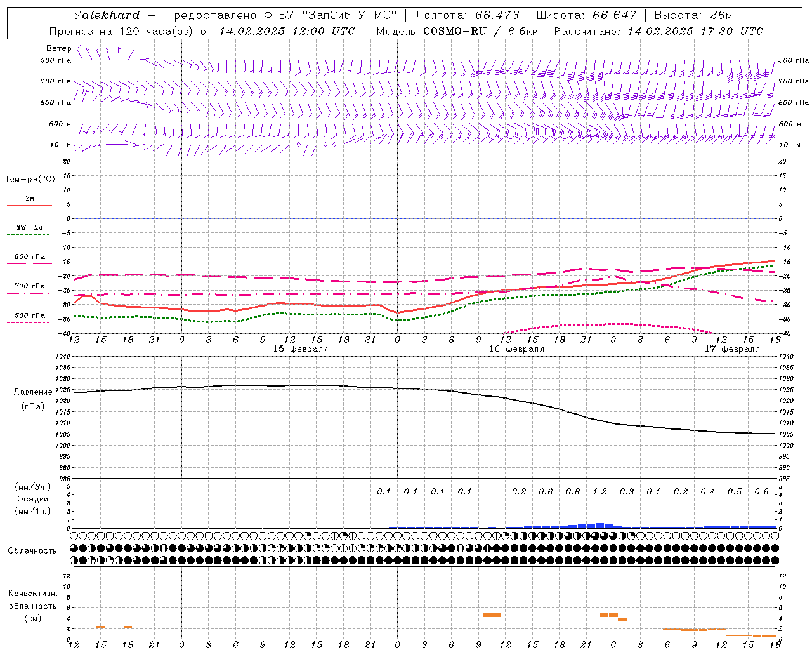Click the 0.8 precipitation value
The image size is (812, 650).
point(573,491)
